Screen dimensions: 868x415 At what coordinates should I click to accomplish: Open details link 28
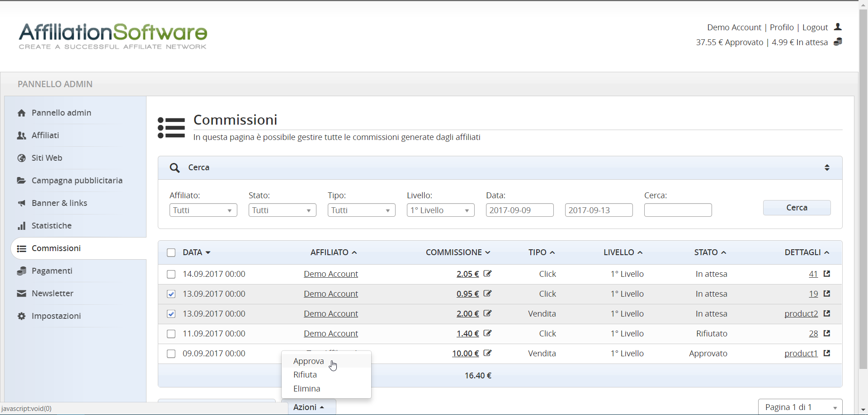coord(813,334)
